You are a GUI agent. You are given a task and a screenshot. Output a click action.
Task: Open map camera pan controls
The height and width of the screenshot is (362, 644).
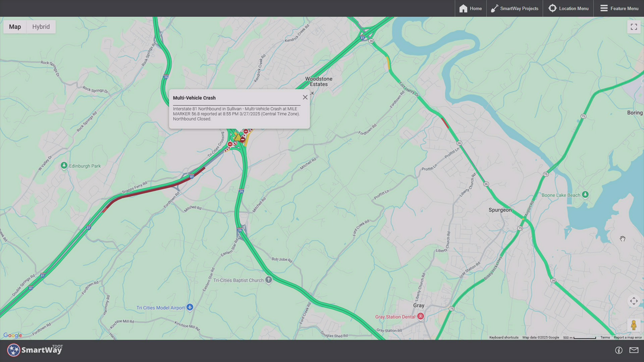pos(634,301)
